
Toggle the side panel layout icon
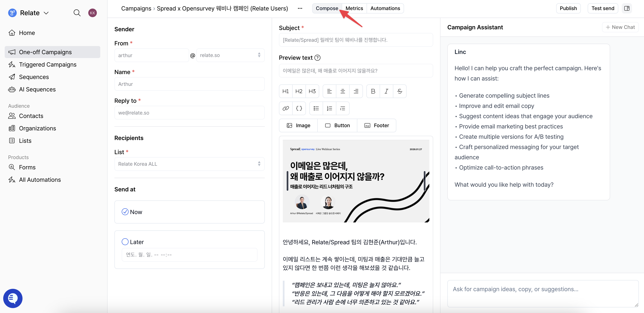coord(626,8)
